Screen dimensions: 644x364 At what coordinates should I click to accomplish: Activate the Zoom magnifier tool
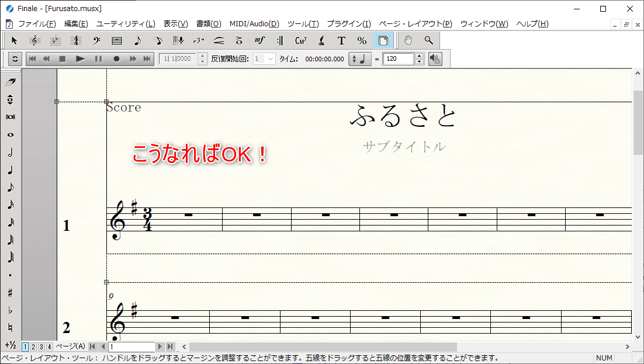pos(428,40)
